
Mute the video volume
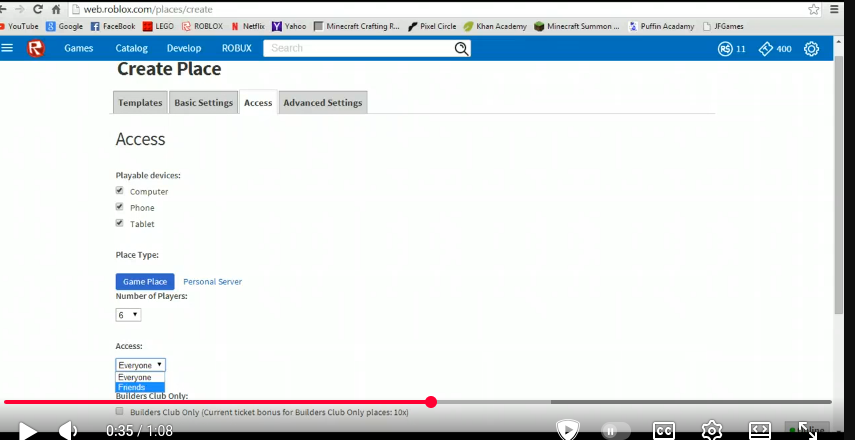67,430
